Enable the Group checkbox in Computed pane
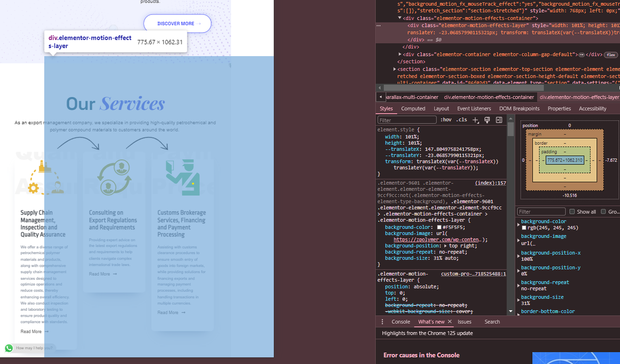 click(603, 212)
